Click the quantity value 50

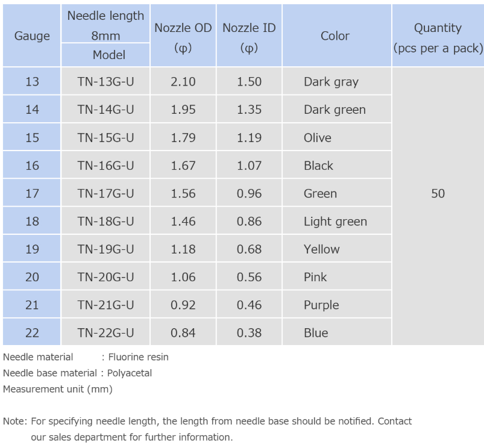pyautogui.click(x=438, y=193)
